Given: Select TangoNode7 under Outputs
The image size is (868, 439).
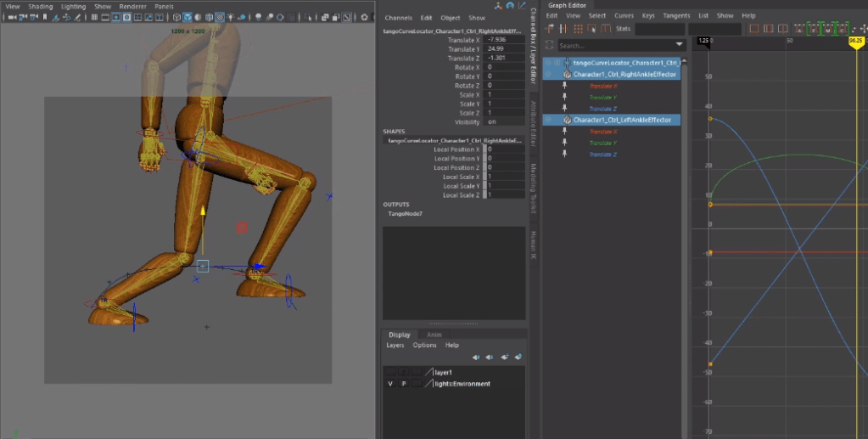Looking at the screenshot, I should 405,214.
